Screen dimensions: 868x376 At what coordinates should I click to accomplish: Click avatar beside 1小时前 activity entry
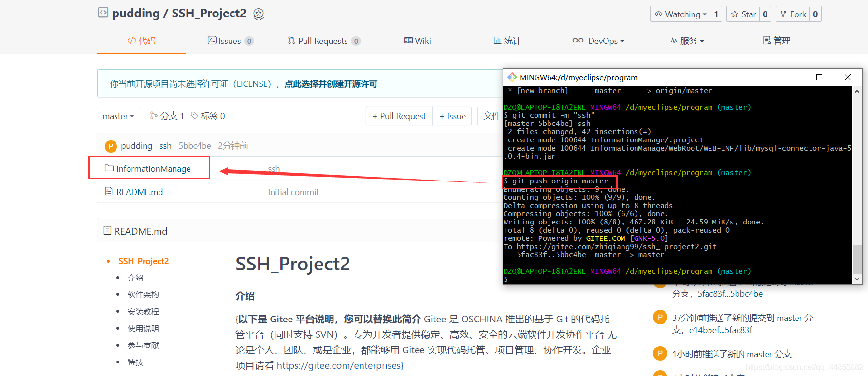[660, 353]
